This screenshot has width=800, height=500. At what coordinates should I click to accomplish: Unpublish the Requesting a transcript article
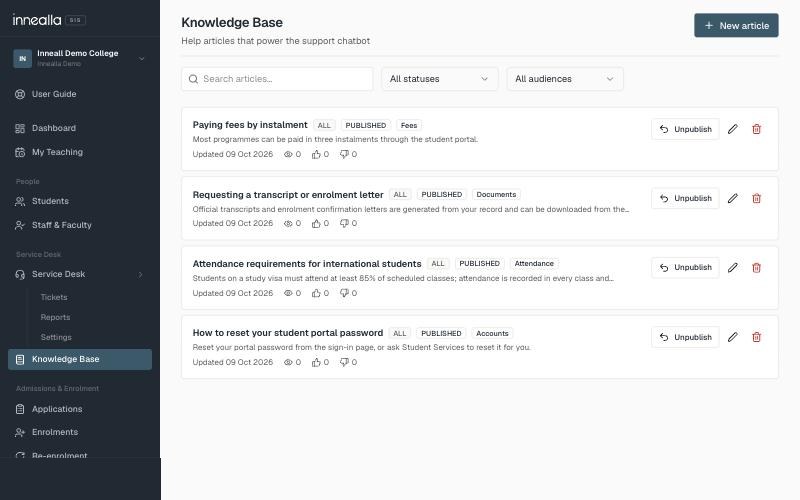tap(685, 198)
